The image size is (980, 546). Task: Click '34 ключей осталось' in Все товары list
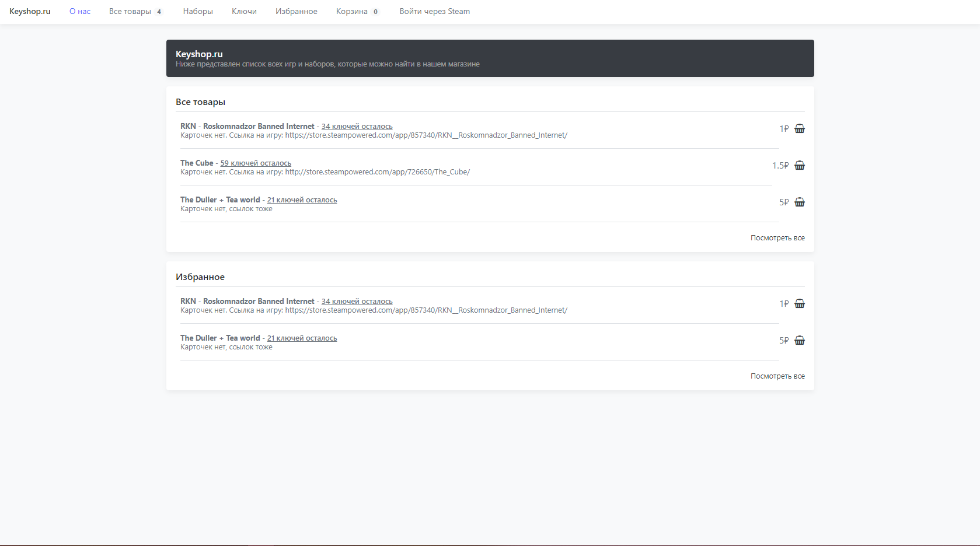[x=357, y=127]
